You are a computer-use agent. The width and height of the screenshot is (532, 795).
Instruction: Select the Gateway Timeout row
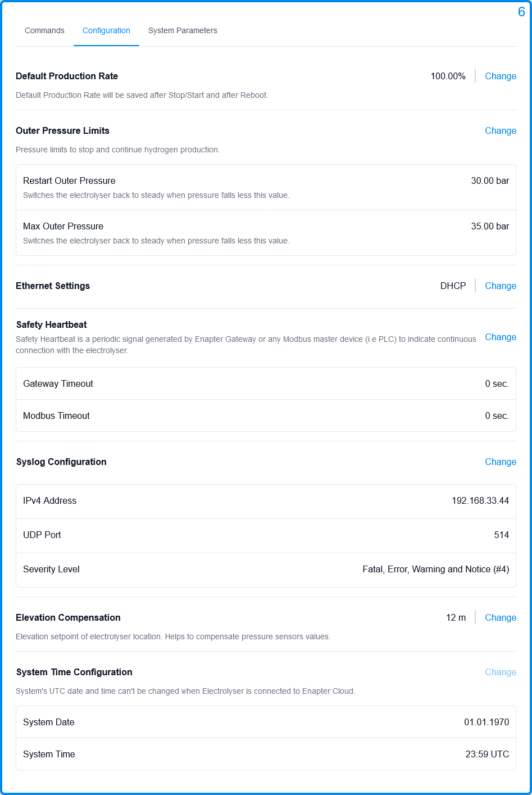(266, 383)
